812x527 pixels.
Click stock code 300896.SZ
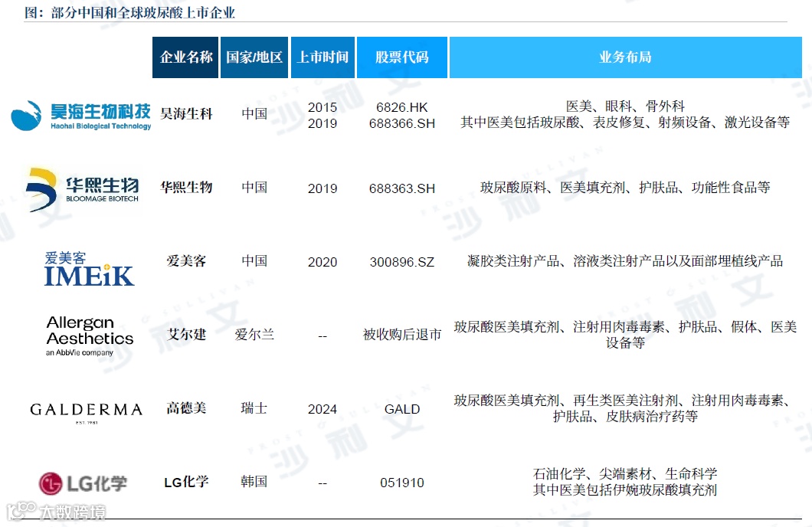[x=402, y=263]
